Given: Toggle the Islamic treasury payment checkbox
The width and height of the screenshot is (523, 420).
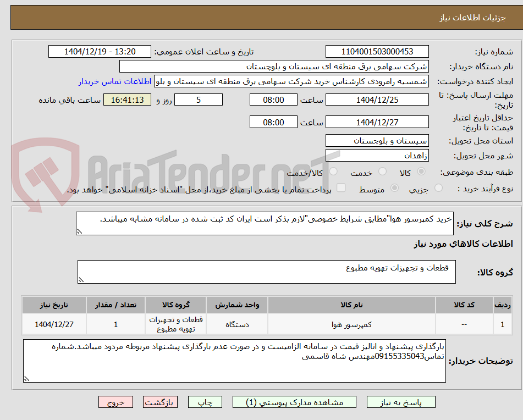Looking at the screenshot, I should [x=341, y=188].
